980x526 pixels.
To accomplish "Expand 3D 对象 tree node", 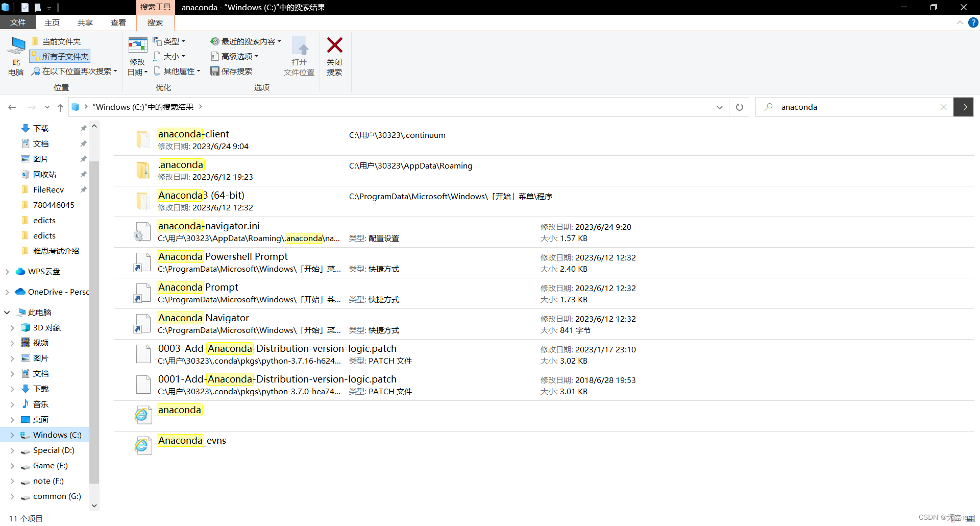I will [x=12, y=328].
